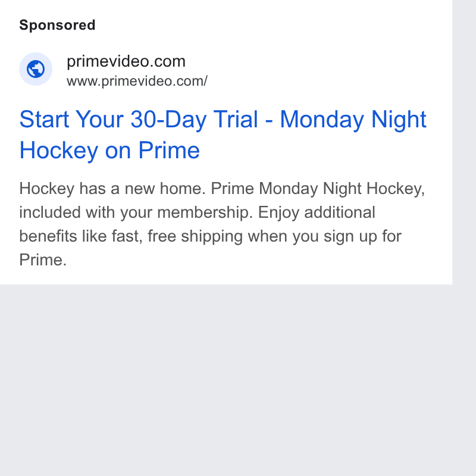The height and width of the screenshot is (476, 476).
Task: Click 'sign up for' in the description
Action: [x=362, y=236]
